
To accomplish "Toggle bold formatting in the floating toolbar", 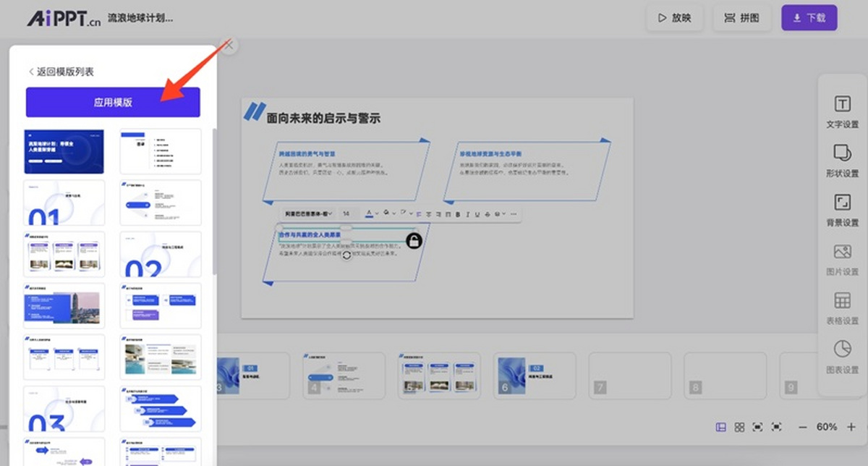I will click(457, 214).
